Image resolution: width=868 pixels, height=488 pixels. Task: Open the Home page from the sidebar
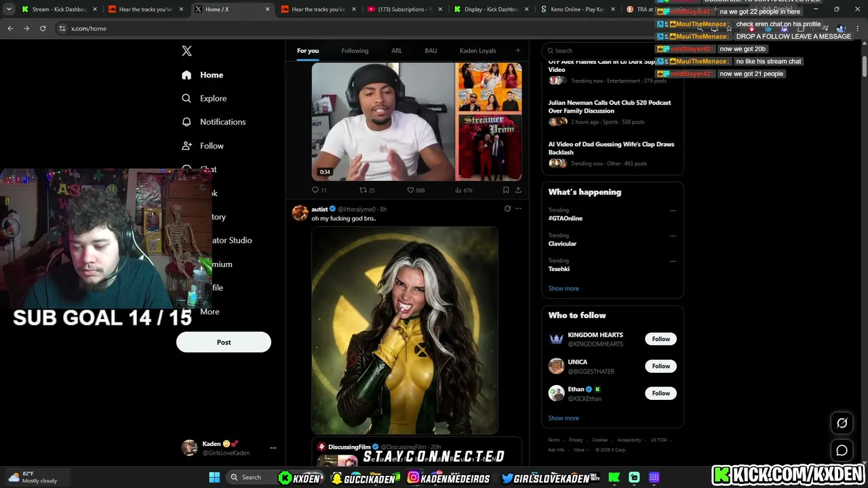click(203, 75)
